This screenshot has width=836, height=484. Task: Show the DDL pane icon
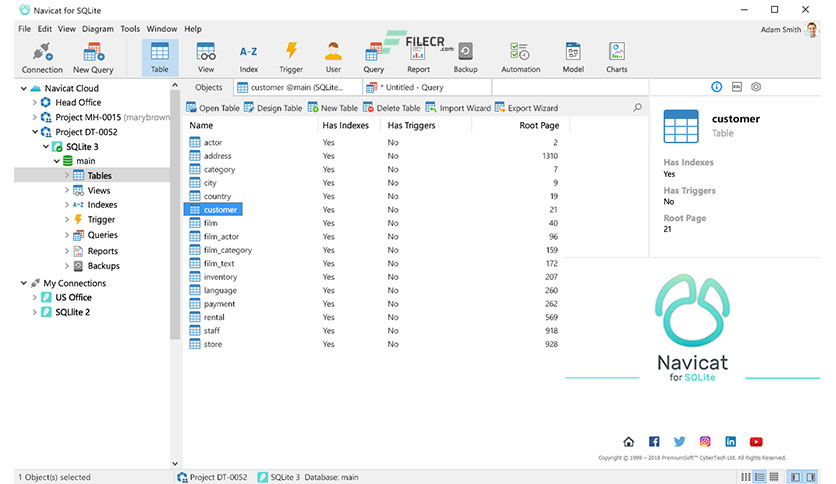click(x=736, y=87)
